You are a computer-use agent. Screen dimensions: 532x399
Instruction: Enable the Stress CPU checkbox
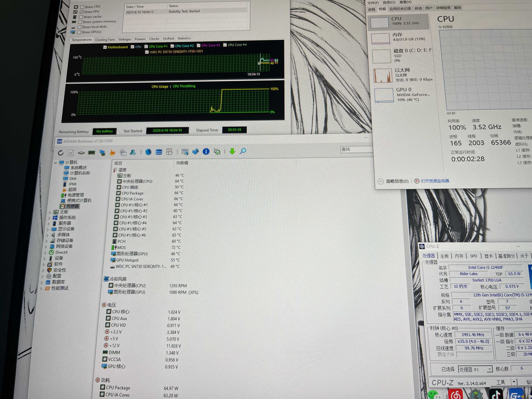pyautogui.click(x=82, y=7)
